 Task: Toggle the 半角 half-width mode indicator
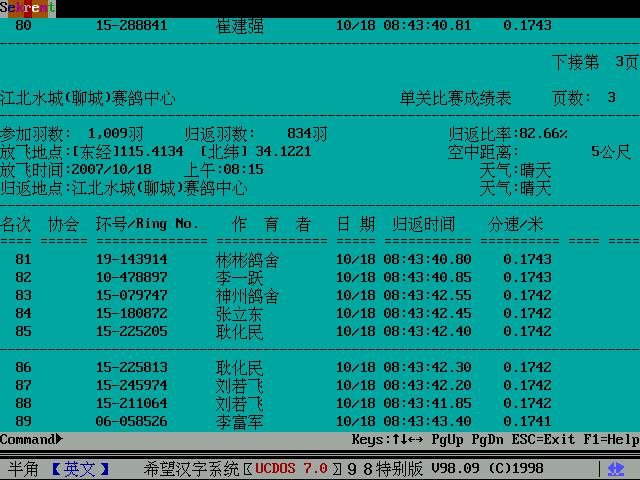(24, 468)
